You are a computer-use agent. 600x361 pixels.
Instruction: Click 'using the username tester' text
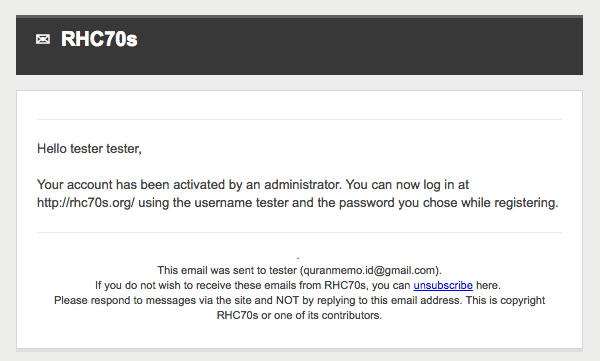coord(213,203)
